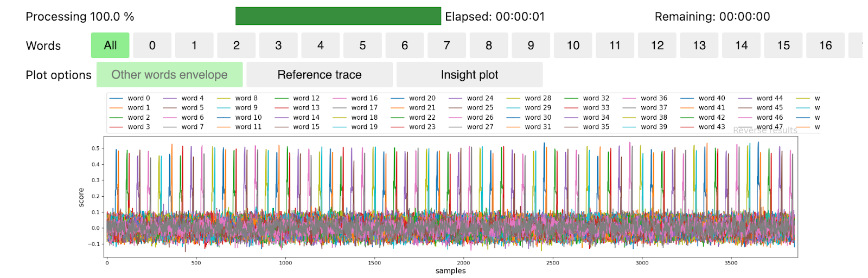
Task: Click word 13 selector button
Action: 699,46
